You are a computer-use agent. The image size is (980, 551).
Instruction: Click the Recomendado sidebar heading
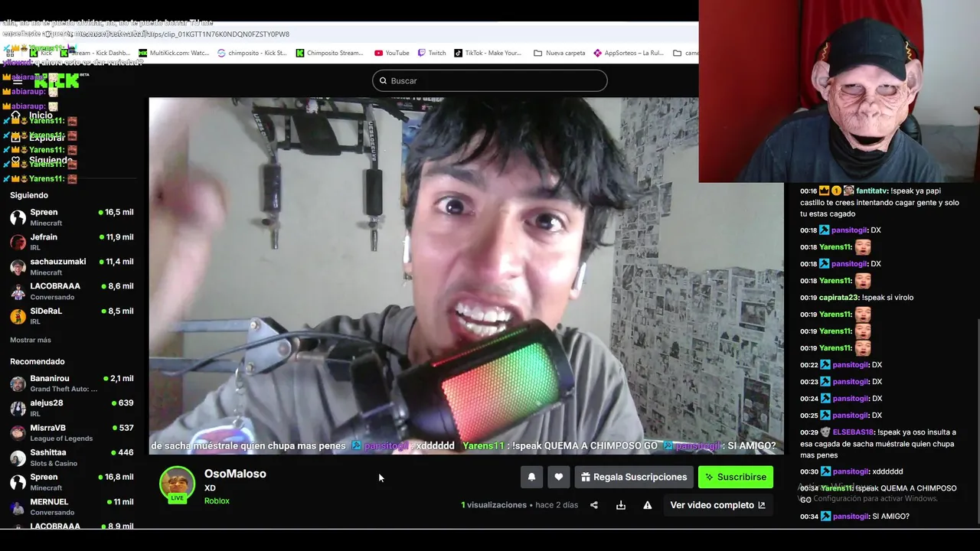click(38, 361)
